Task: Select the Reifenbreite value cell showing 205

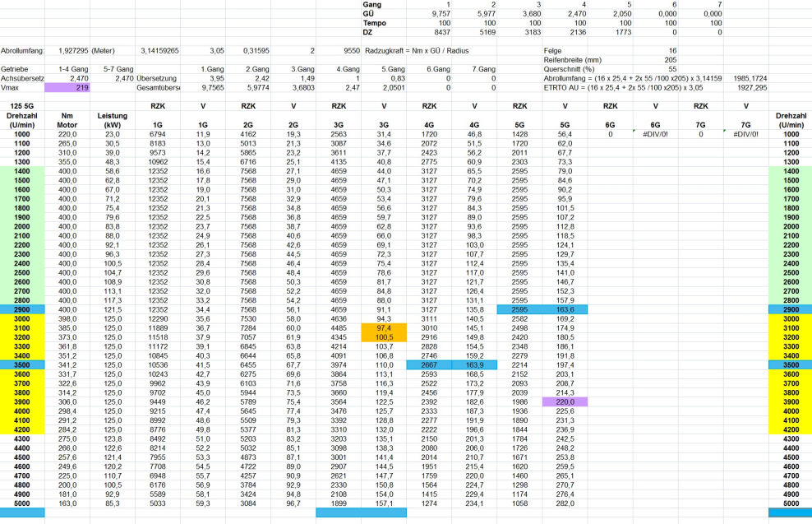Action: coord(656,60)
